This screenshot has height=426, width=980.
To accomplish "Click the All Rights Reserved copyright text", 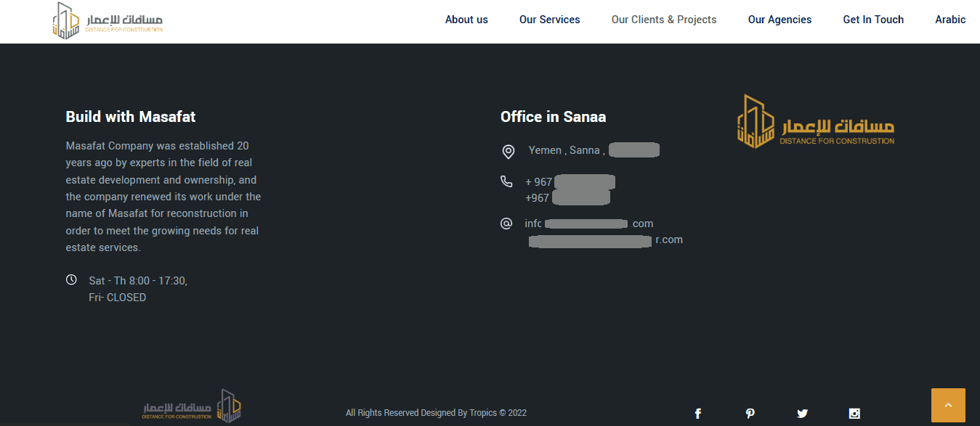I will pyautogui.click(x=436, y=413).
